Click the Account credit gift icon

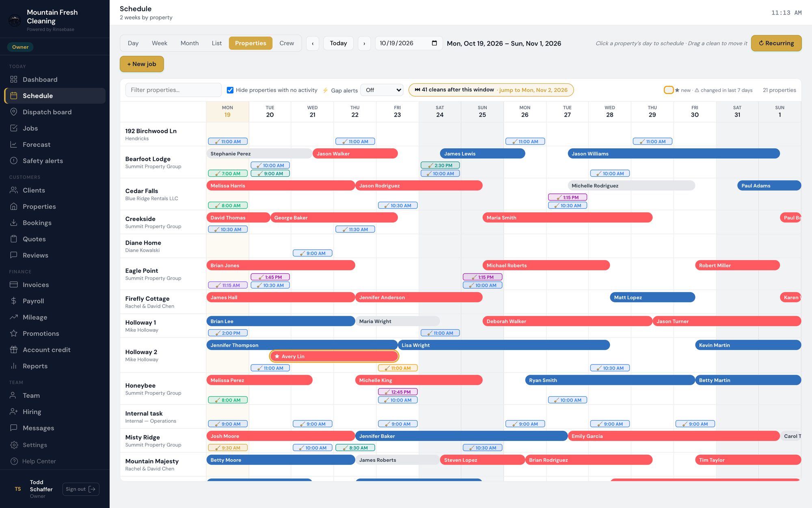tap(14, 350)
